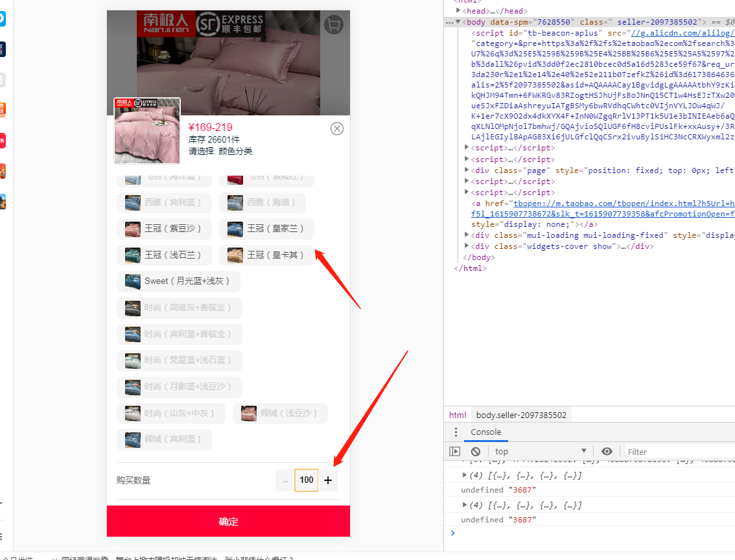
Task: Select the 时尚（高级灰+香槟金）option
Action: [179, 308]
